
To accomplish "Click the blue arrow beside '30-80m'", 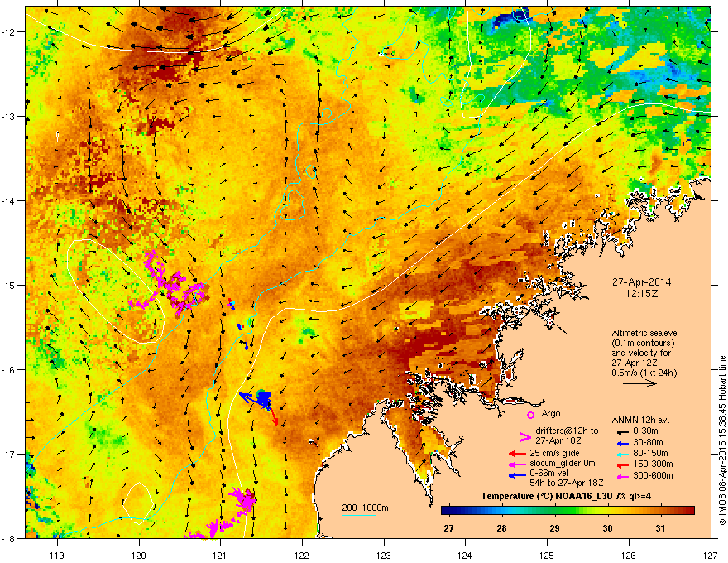I will coord(622,443).
